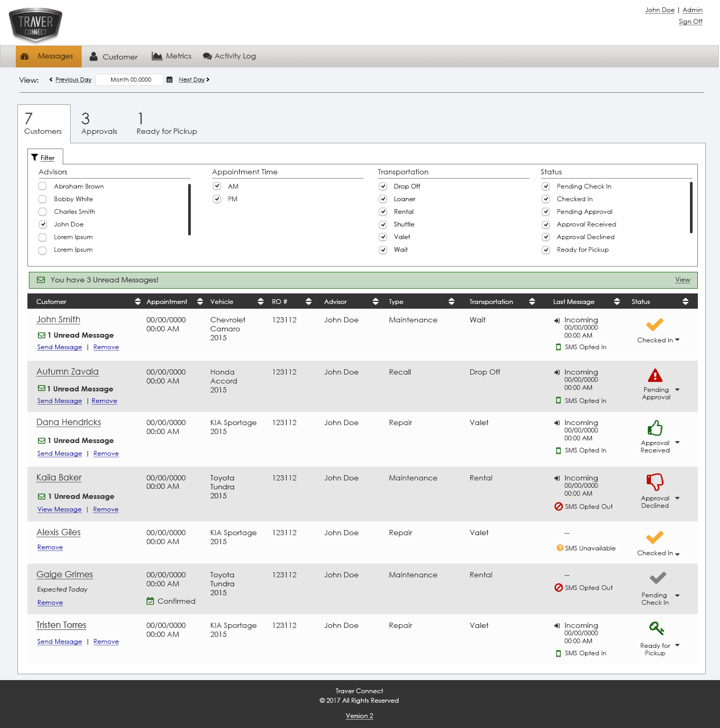
Task: Uncheck the Shuttle transportation checkbox
Action: click(x=383, y=224)
